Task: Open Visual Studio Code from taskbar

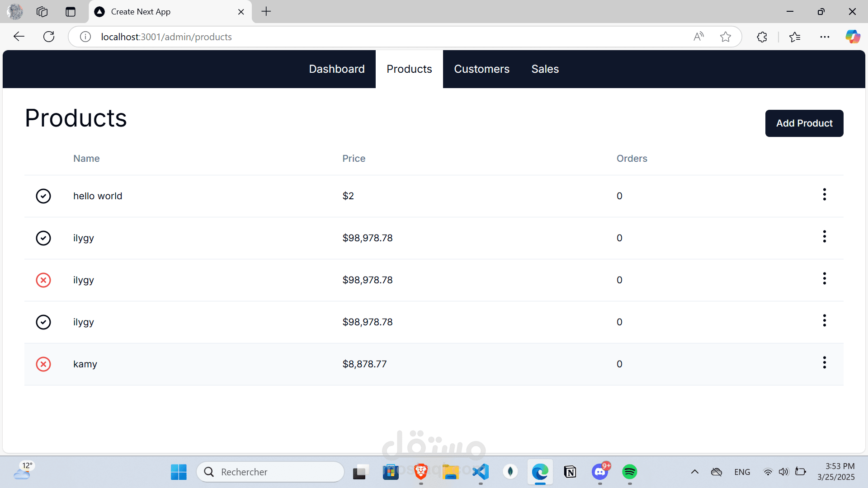Action: [481, 472]
